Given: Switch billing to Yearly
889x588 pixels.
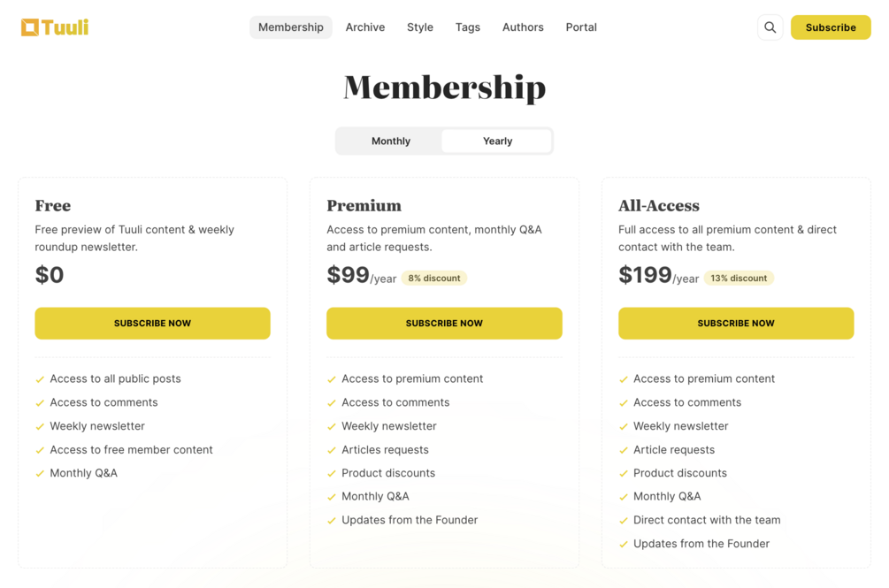Looking at the screenshot, I should coord(497,141).
